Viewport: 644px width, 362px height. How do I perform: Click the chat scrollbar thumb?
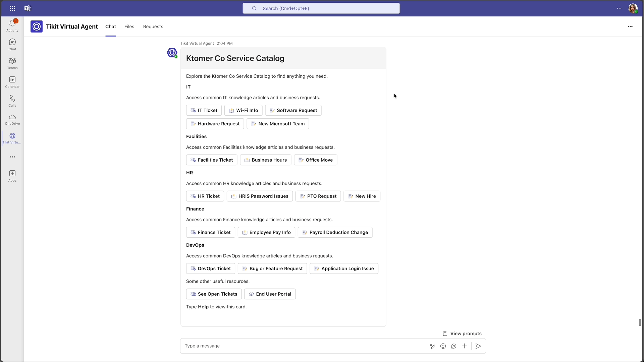(640, 322)
